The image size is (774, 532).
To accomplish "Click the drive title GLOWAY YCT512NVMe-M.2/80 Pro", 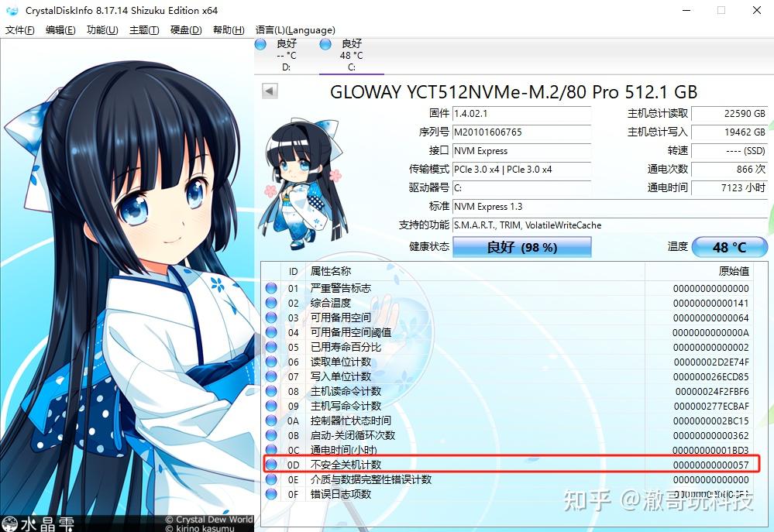I will click(x=514, y=92).
